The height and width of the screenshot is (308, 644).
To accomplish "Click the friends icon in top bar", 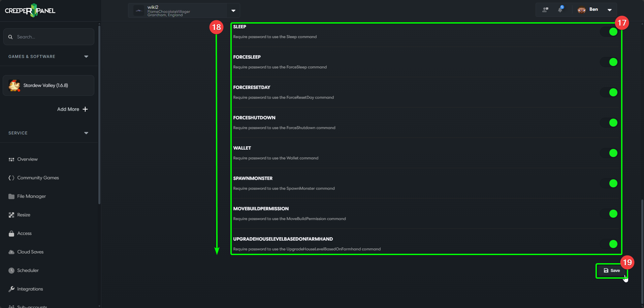I will (x=545, y=10).
